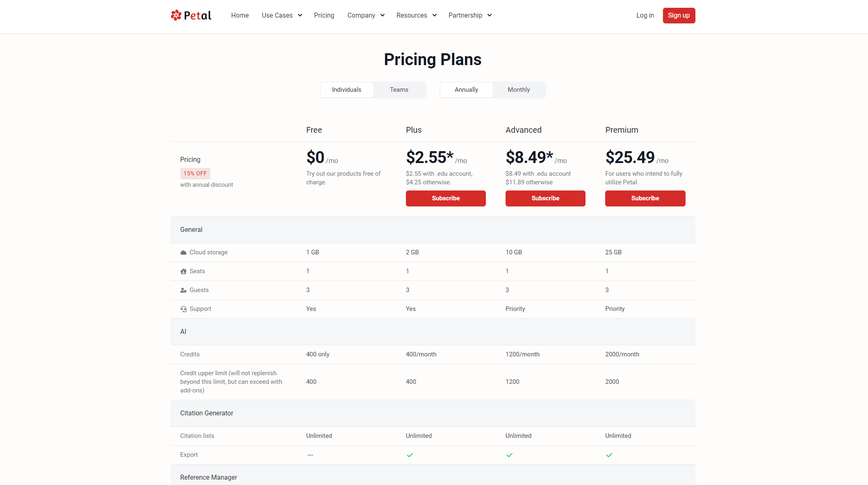Switch plan type to Teams

click(399, 90)
